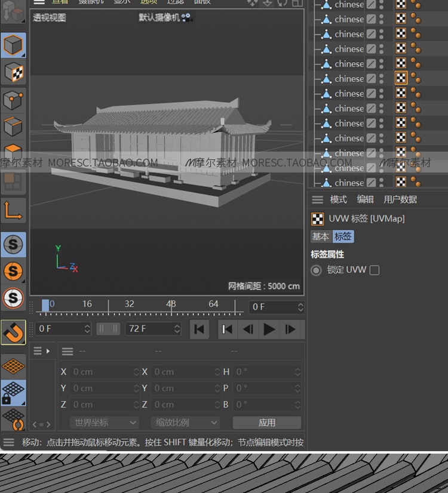Click the preview range bar between frame fields
The width and height of the screenshot is (448, 493).
click(x=108, y=329)
